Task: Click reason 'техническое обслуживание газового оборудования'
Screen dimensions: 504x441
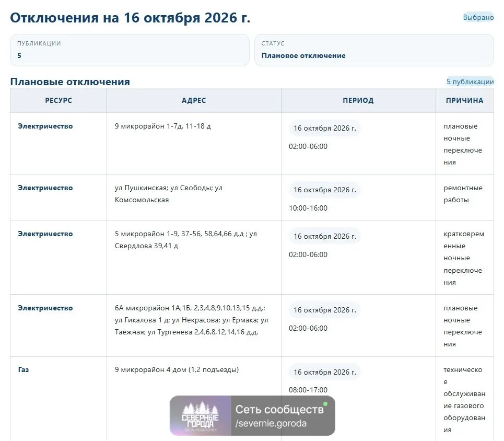Action: click(x=464, y=400)
